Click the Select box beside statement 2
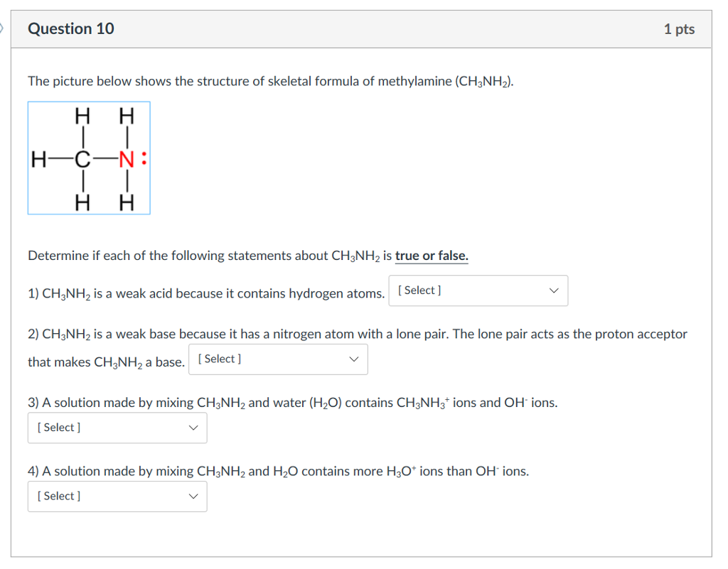The width and height of the screenshot is (728, 569). 277,359
